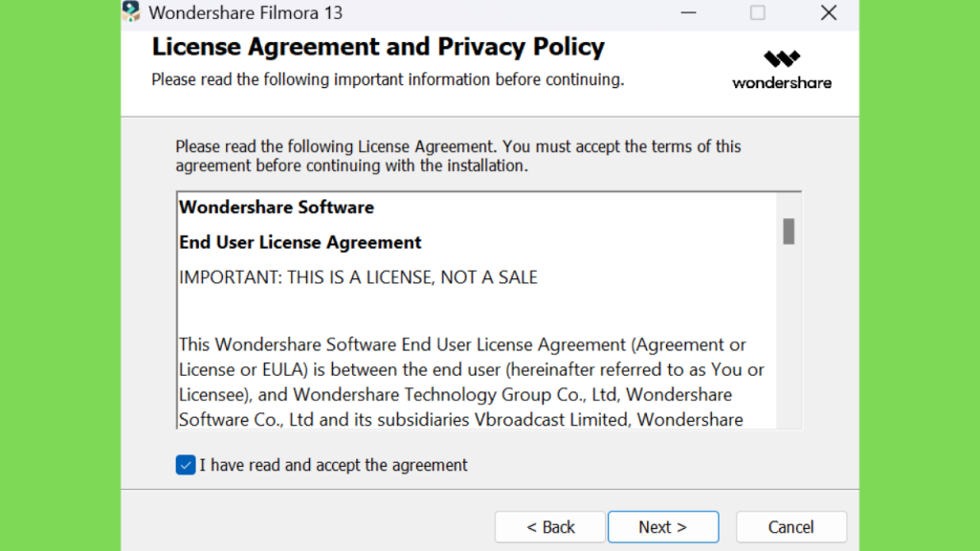This screenshot has height=551, width=980.
Task: Click the 'Wondershare Software' heading in license box
Action: (x=277, y=208)
